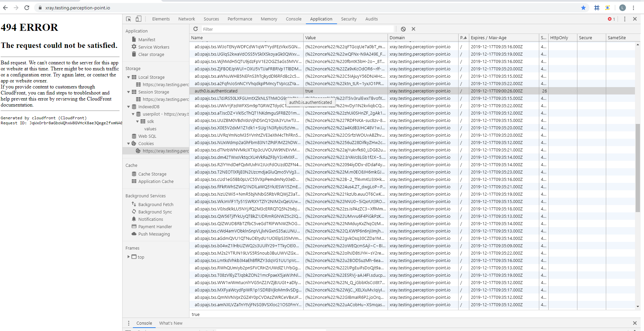
Task: Collapse the Cookies tree node
Action: [129, 143]
